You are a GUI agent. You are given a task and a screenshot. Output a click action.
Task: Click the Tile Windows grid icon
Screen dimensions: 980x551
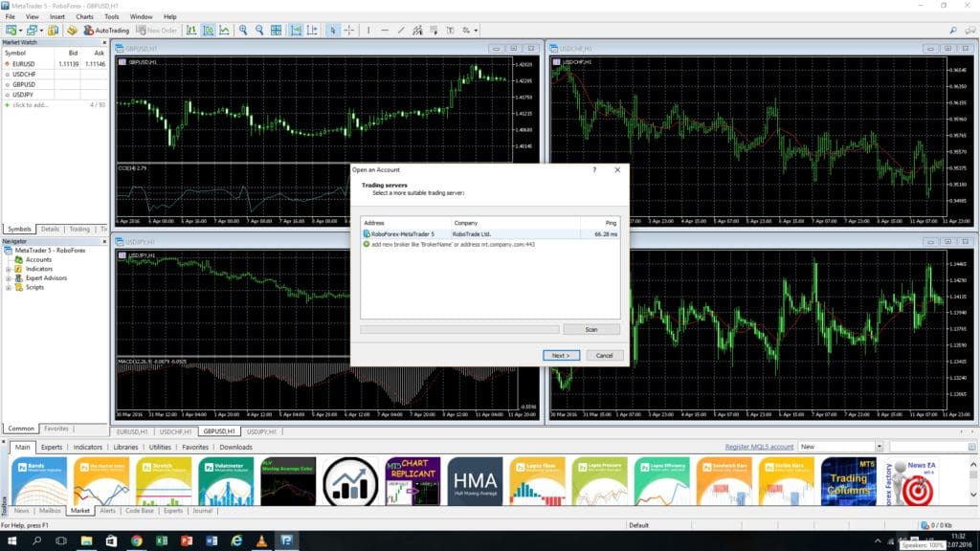pos(277,30)
